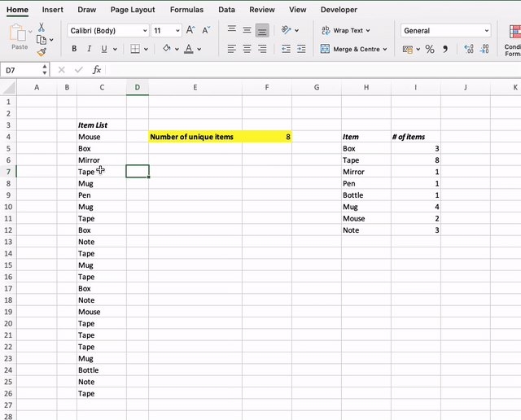This screenshot has height=420, width=521.
Task: Click the Font Colour A icon
Action: (189, 49)
